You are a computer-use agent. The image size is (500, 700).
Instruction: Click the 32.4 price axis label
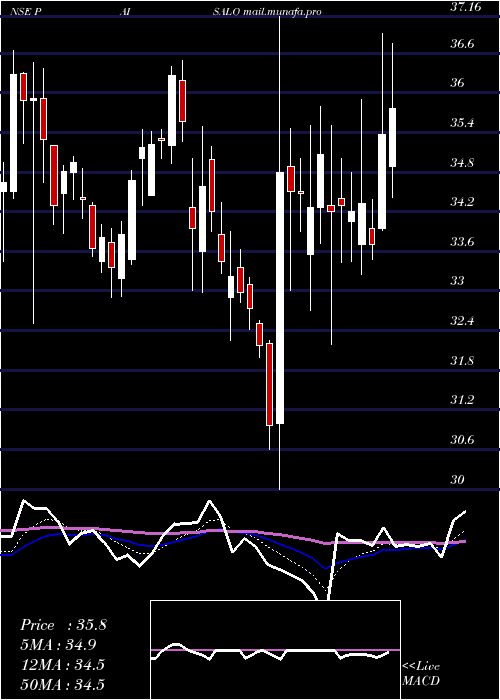click(463, 321)
